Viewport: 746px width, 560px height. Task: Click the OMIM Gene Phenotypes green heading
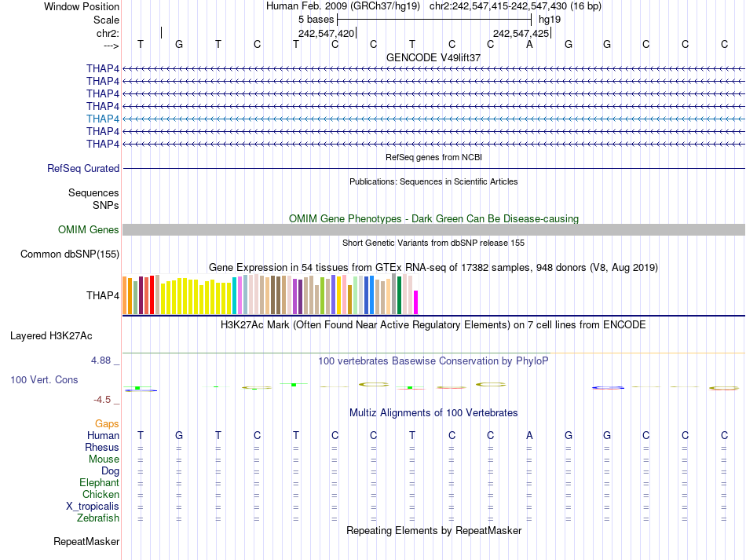pyautogui.click(x=434, y=219)
